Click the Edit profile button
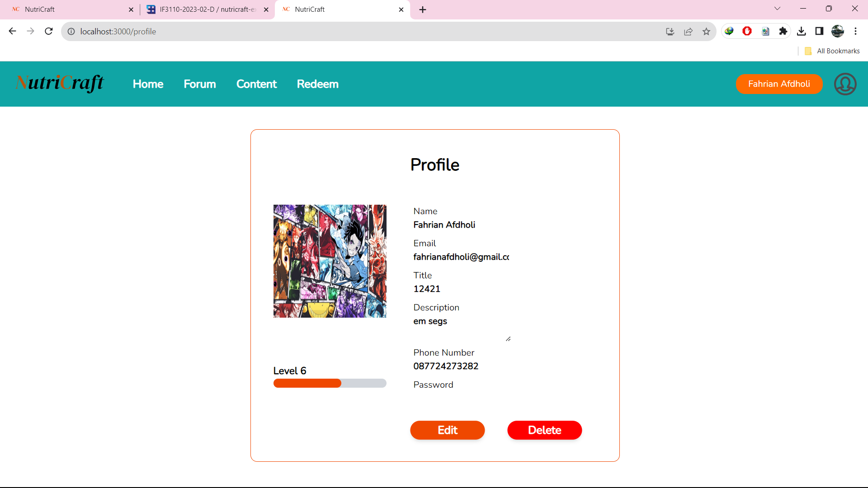868x488 pixels. point(447,430)
